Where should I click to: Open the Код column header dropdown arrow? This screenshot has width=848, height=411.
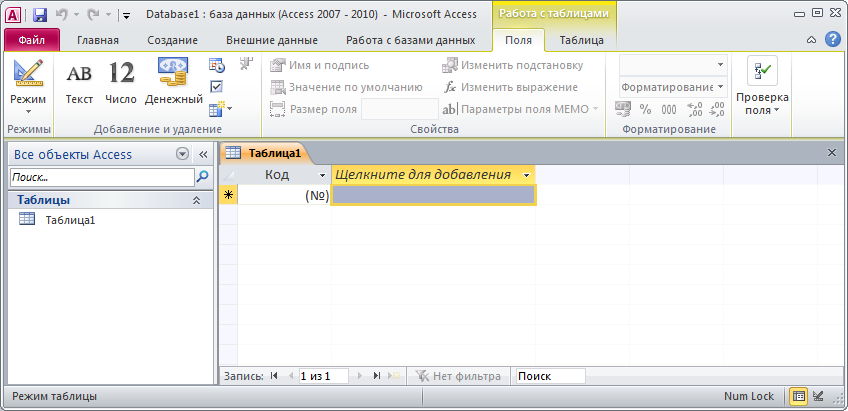[323, 175]
